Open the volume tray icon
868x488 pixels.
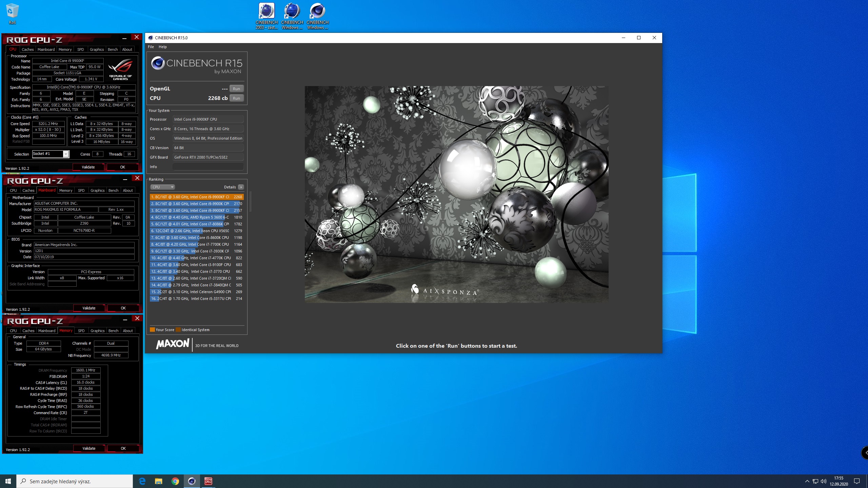click(824, 481)
